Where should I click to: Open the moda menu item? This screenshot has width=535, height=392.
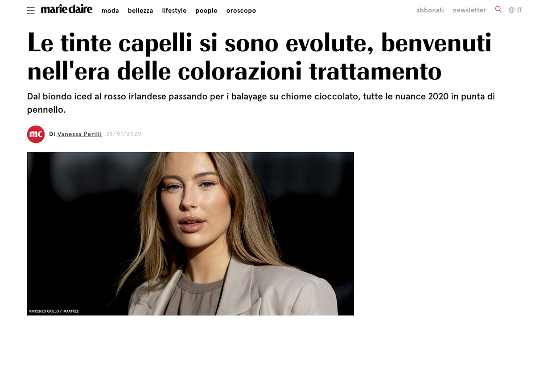click(x=110, y=11)
